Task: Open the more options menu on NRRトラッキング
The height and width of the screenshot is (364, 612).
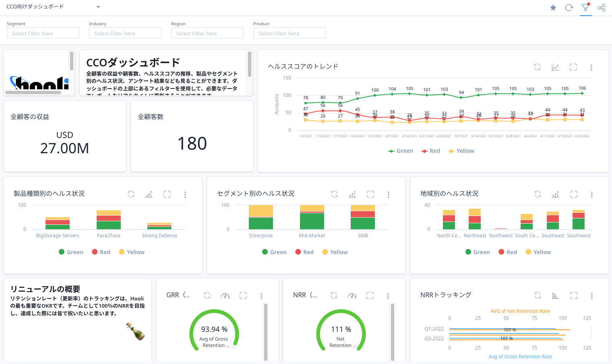Action: point(591,296)
